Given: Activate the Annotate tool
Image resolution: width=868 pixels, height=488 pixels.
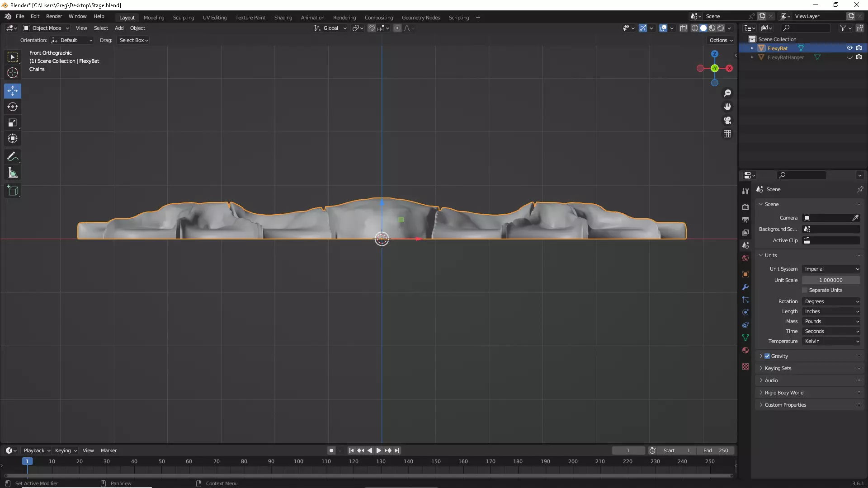Looking at the screenshot, I should [13, 157].
